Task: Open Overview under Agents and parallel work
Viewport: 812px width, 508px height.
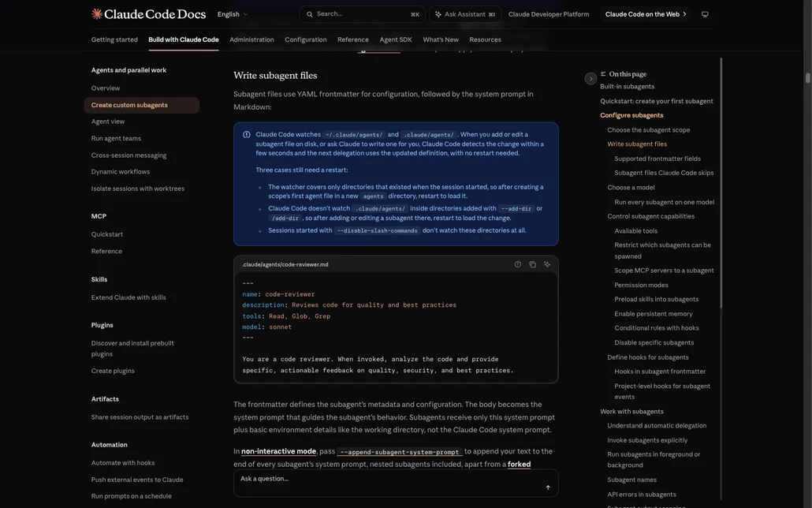Action: (106, 88)
